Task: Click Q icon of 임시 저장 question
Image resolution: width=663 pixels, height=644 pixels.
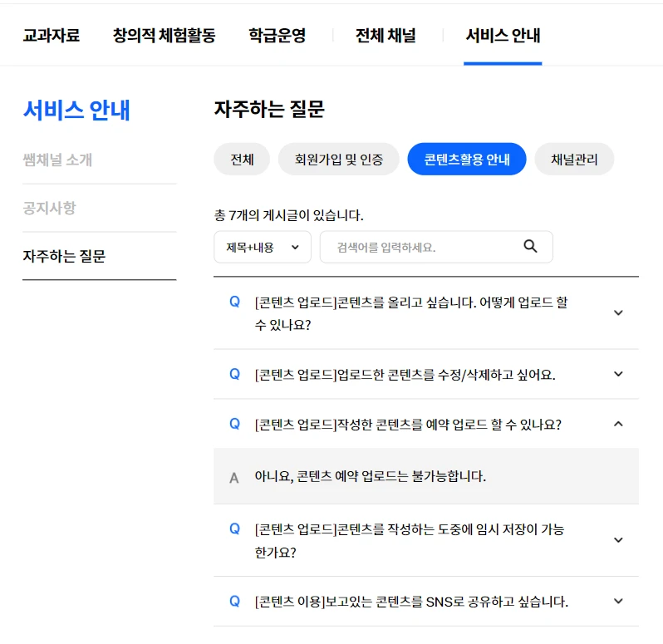Action: coord(234,528)
